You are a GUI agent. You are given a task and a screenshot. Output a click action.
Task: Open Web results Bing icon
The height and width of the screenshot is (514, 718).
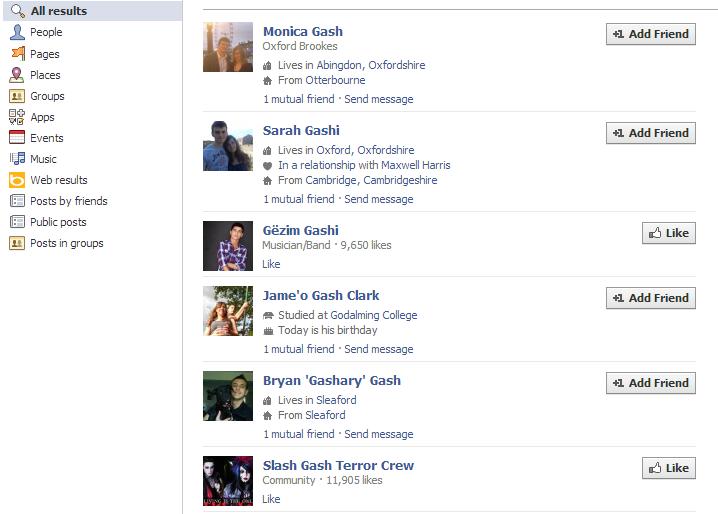tap(17, 180)
